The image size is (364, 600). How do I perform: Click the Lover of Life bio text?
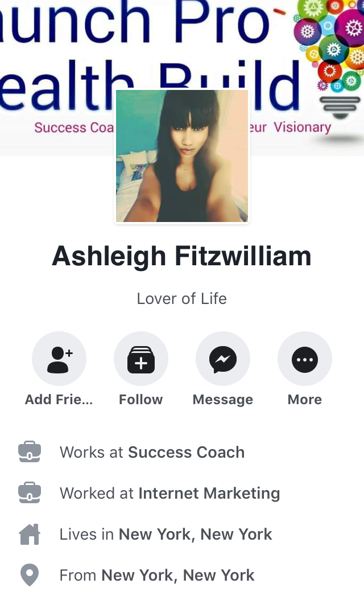pyautogui.click(x=181, y=298)
